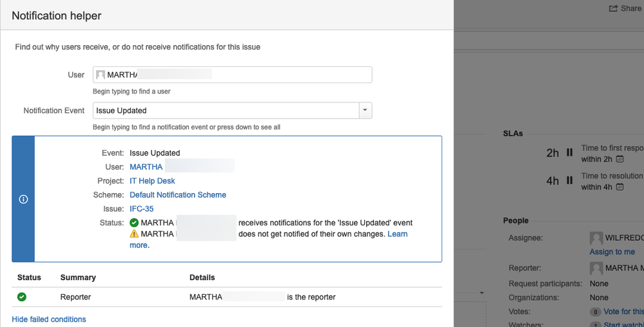Viewport: 644px width, 327px height.
Task: Click green check status icon in Reporter row
Action: [x=22, y=297]
